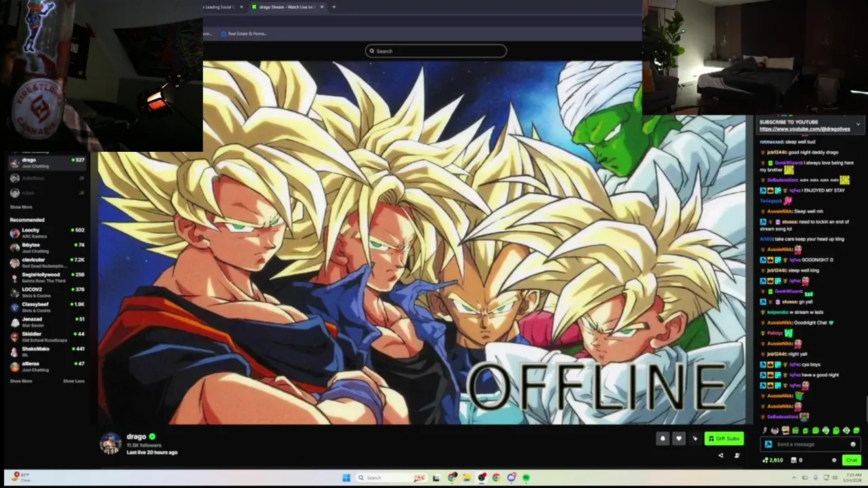Open ShakoMako recommended channel
868x488 pixels.
47,351
